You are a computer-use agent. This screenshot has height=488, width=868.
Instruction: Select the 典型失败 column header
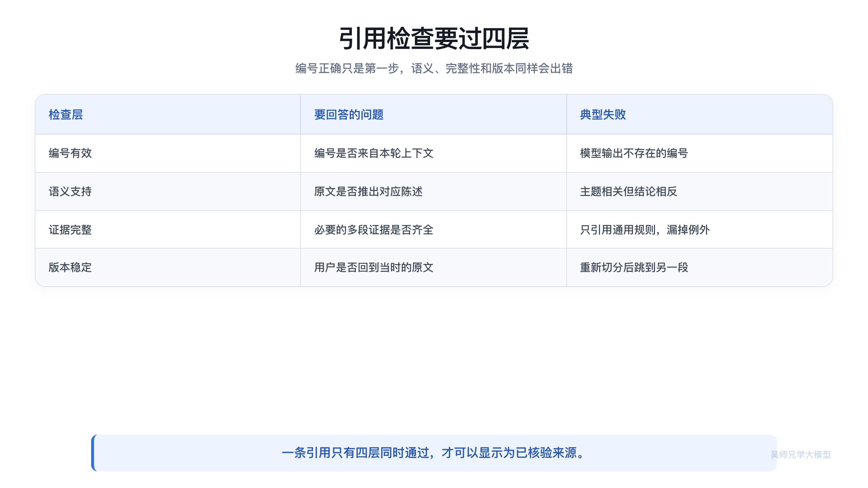[700, 115]
